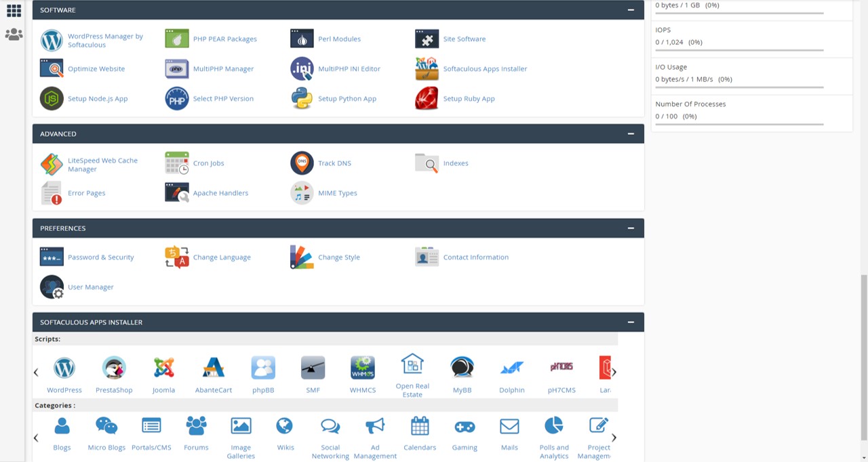Open the MultiPHP INI Editor link
Image resolution: width=868 pixels, height=462 pixels.
click(x=349, y=69)
